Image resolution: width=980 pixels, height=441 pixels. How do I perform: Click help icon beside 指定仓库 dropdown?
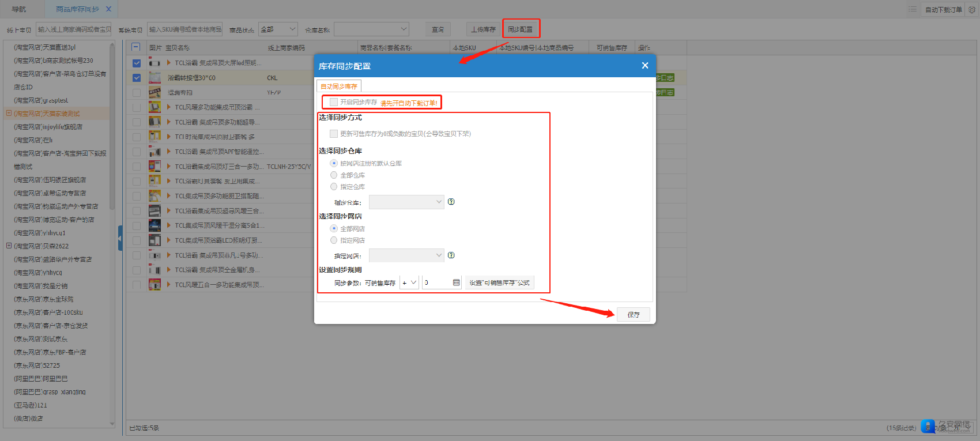click(451, 202)
